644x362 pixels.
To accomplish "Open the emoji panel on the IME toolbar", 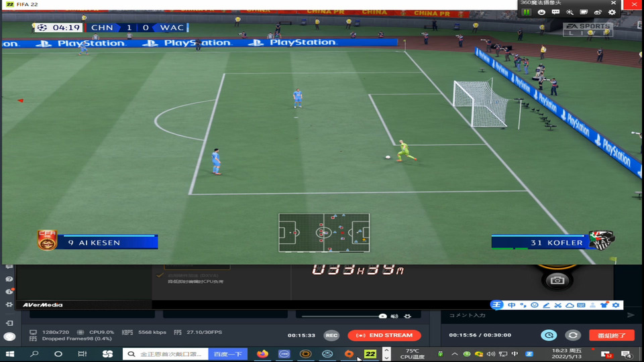I will click(535, 305).
